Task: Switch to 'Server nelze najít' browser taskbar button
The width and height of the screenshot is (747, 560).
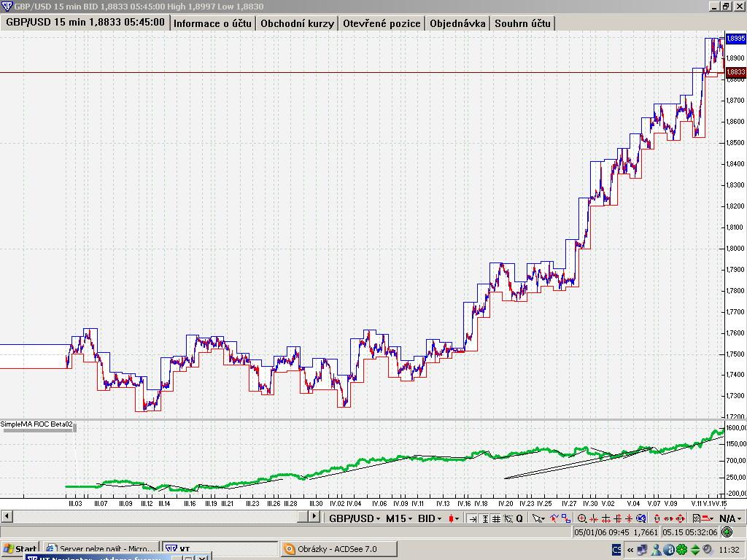Action: 102,548
